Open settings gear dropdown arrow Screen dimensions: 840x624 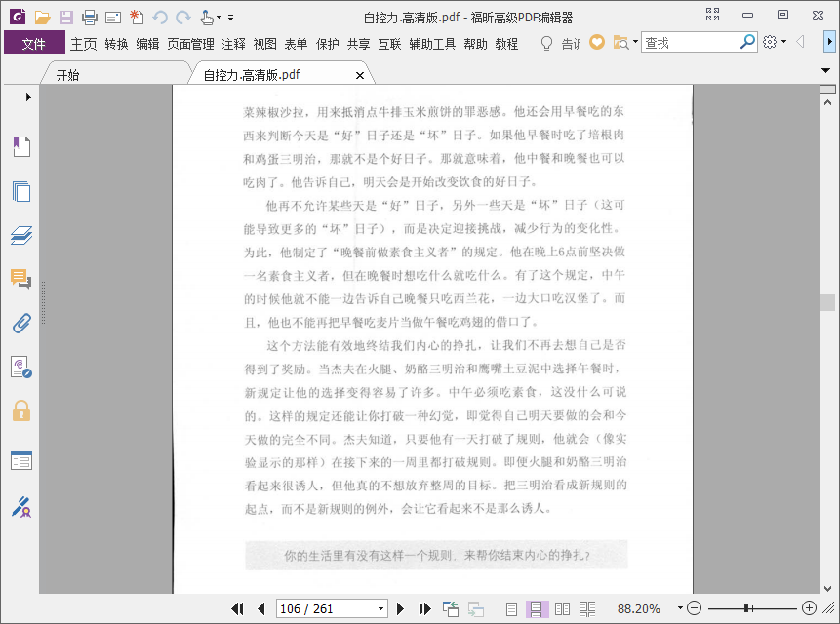point(783,42)
